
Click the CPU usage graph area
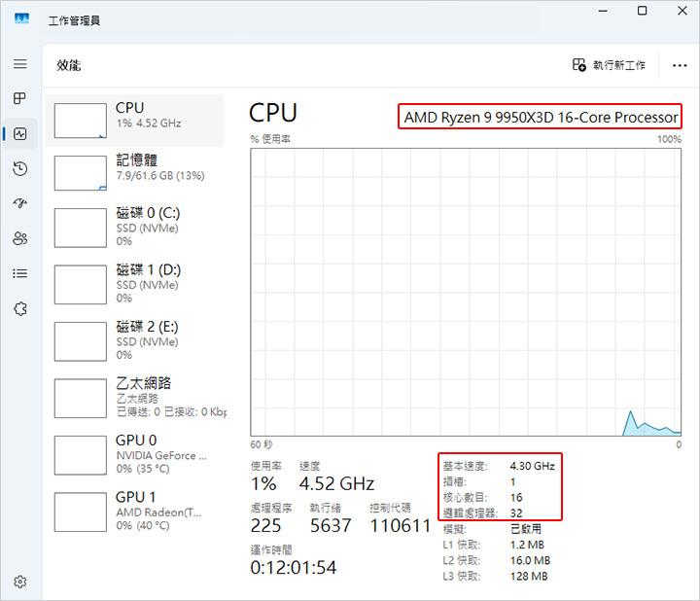(x=466, y=292)
